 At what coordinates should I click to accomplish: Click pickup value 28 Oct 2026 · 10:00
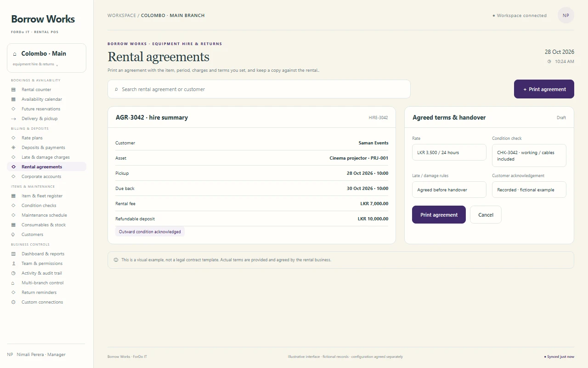367,173
